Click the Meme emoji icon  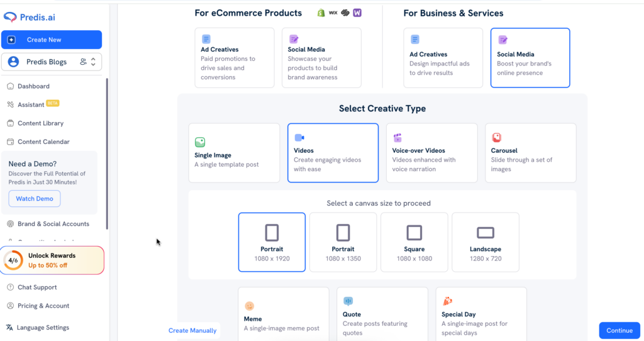click(250, 306)
